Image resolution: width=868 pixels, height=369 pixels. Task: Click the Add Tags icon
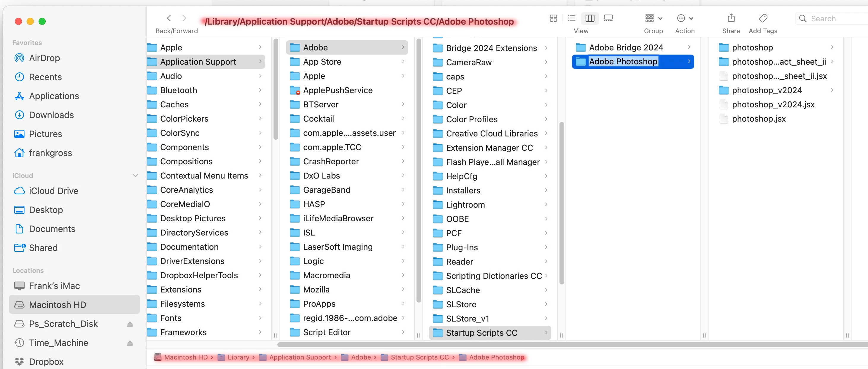click(x=763, y=18)
